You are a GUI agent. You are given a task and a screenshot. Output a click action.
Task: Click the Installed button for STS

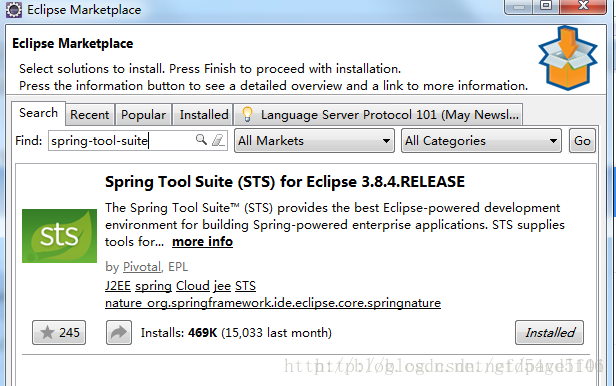tap(549, 333)
